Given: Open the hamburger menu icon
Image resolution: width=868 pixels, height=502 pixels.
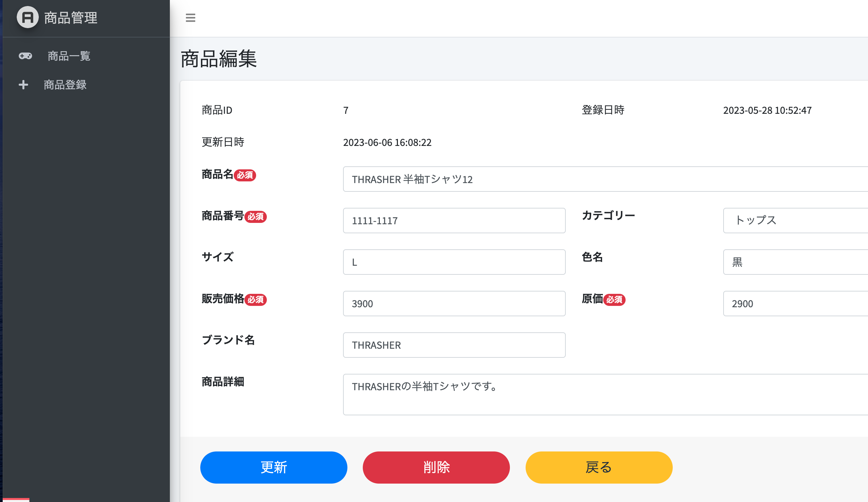Looking at the screenshot, I should click(x=190, y=18).
